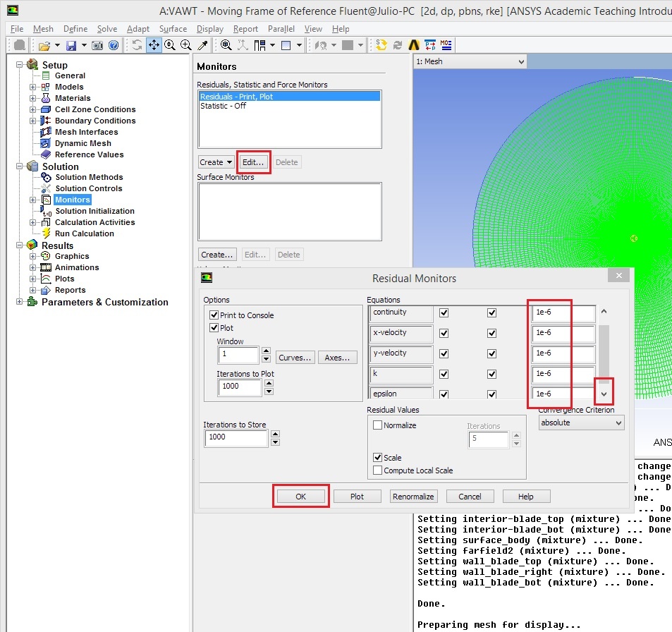
Task: Uncheck Print to Console option
Action: (214, 315)
